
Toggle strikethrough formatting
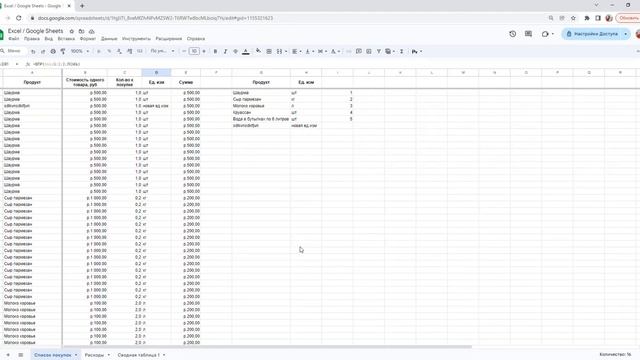tap(236, 51)
